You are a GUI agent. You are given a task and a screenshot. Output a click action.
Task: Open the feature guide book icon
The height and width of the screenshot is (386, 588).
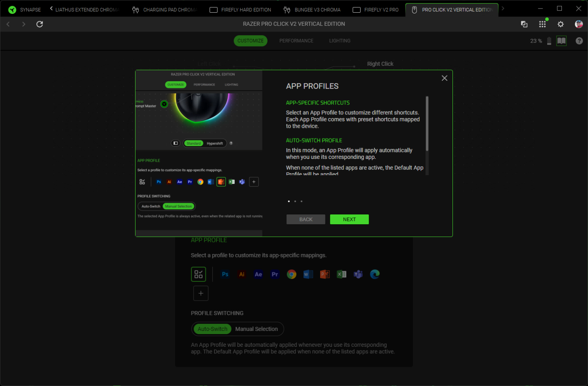(561, 41)
